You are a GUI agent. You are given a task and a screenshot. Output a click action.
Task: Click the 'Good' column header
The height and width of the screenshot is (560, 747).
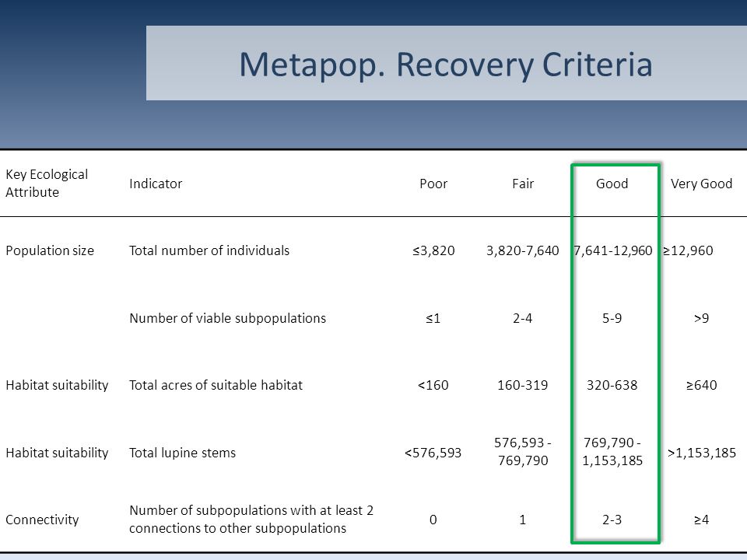click(612, 184)
